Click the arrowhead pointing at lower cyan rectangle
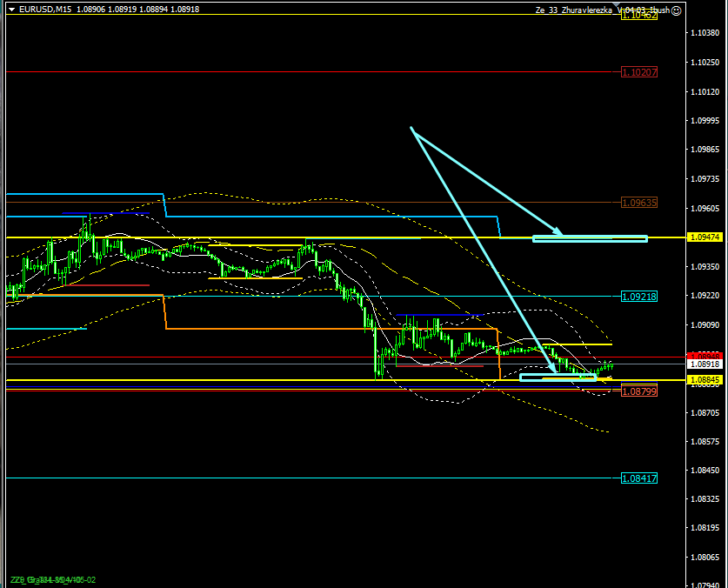728x588 pixels. click(554, 369)
